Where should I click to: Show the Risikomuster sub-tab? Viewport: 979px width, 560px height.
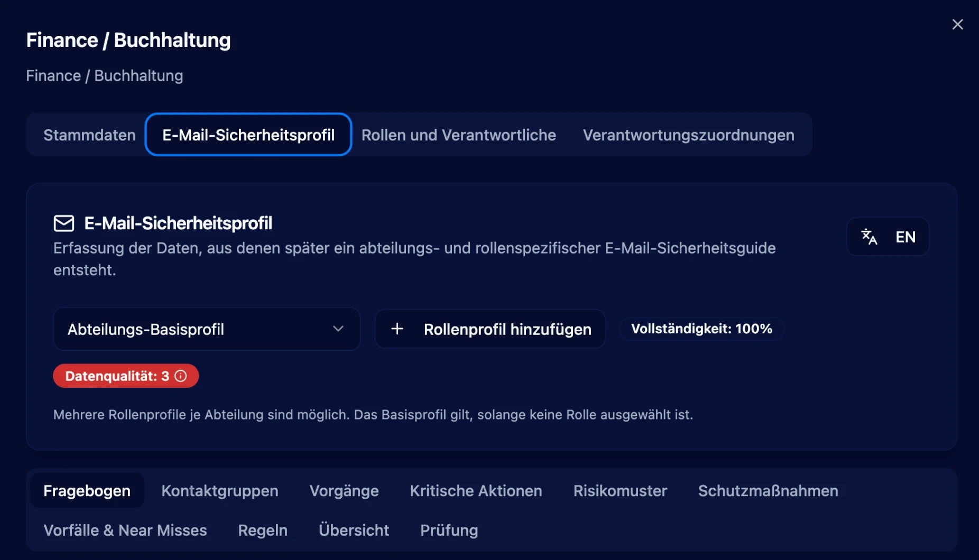pyautogui.click(x=620, y=490)
